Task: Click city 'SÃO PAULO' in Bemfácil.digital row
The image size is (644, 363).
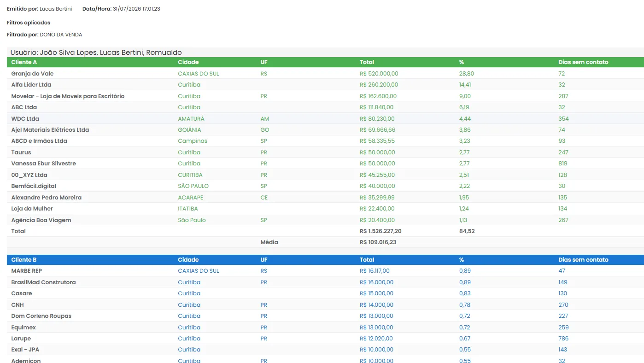Action: click(x=193, y=186)
